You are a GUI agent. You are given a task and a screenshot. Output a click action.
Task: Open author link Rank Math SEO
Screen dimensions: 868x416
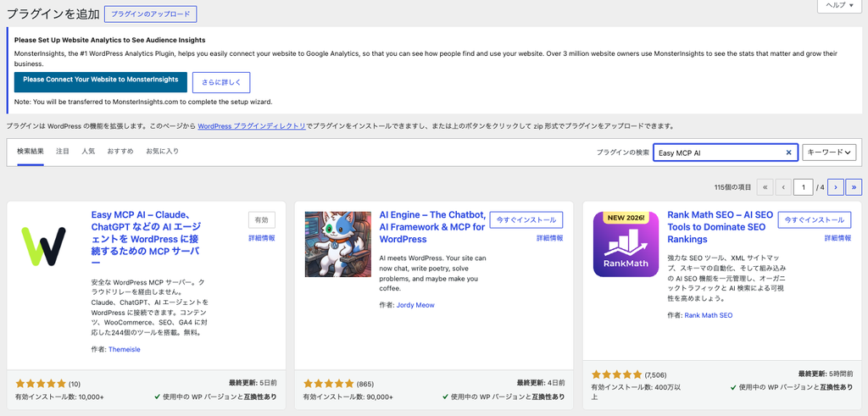(709, 315)
